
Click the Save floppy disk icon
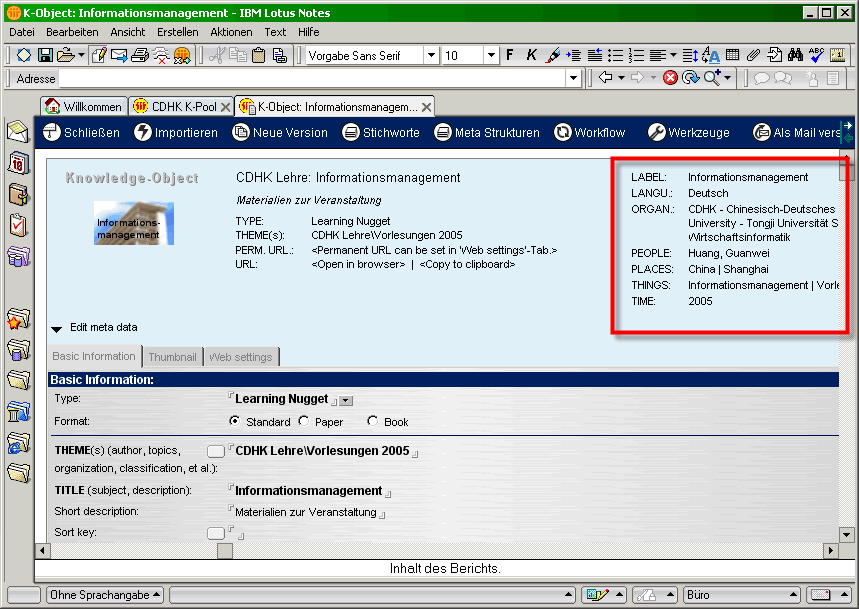(45, 55)
